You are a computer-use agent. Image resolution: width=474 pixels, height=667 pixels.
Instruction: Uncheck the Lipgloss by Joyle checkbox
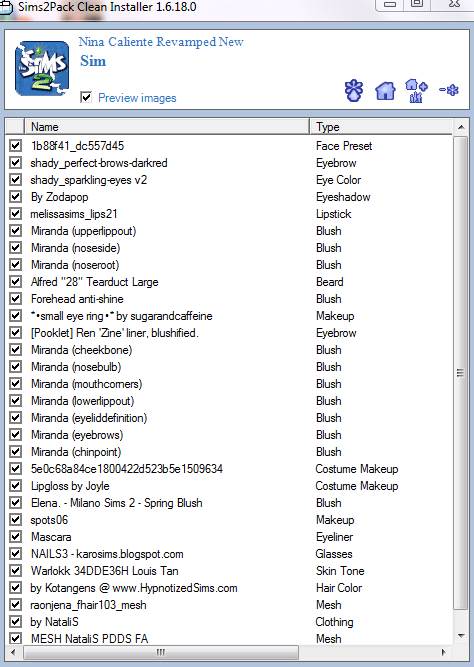click(15, 485)
